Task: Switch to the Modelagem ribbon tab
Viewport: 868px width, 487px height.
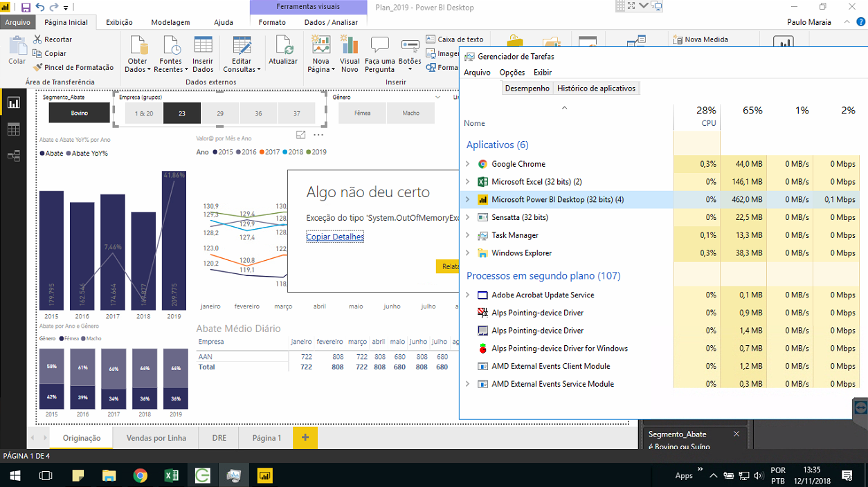Action: (170, 22)
